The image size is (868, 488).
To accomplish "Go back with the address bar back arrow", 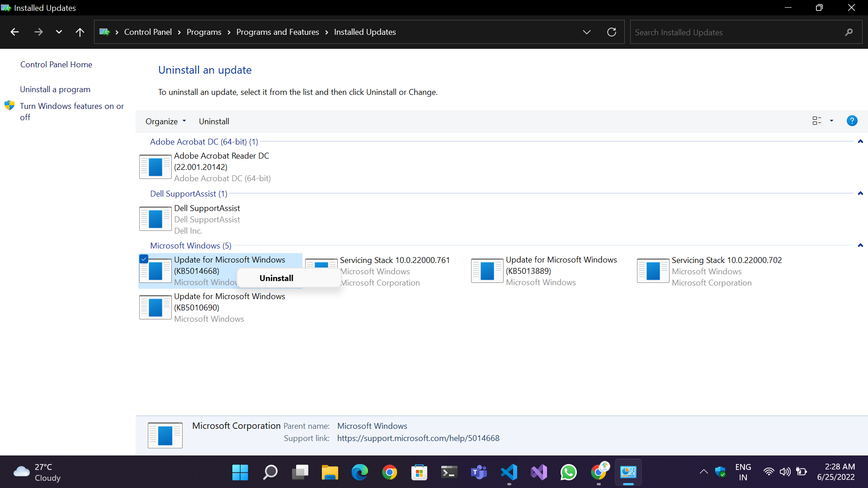I will (x=14, y=32).
